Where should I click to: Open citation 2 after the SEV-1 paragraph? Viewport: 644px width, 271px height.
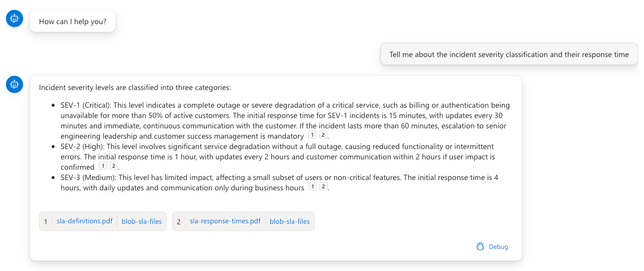click(322, 135)
